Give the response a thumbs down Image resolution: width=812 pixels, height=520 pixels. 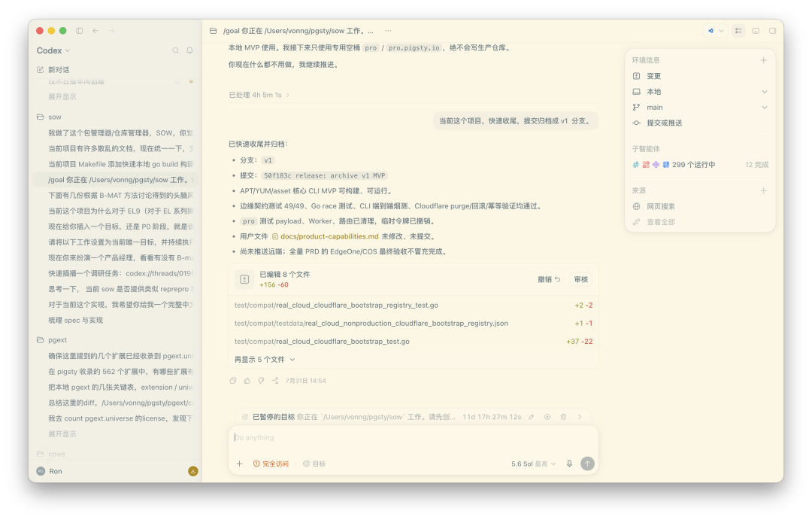pyautogui.click(x=261, y=381)
